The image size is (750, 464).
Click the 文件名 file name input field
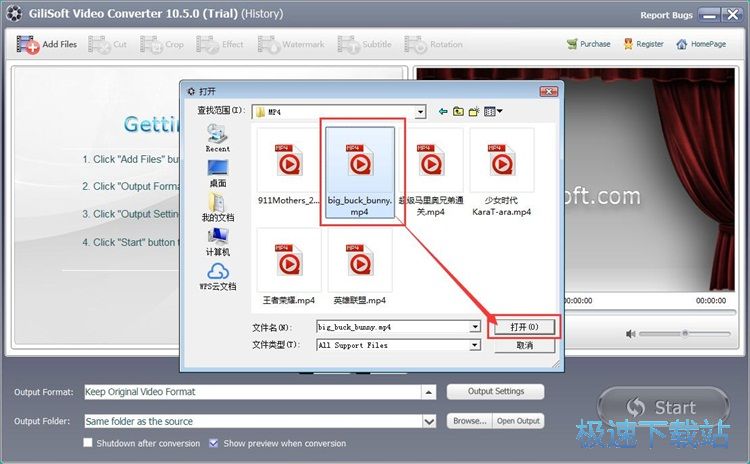tap(393, 327)
